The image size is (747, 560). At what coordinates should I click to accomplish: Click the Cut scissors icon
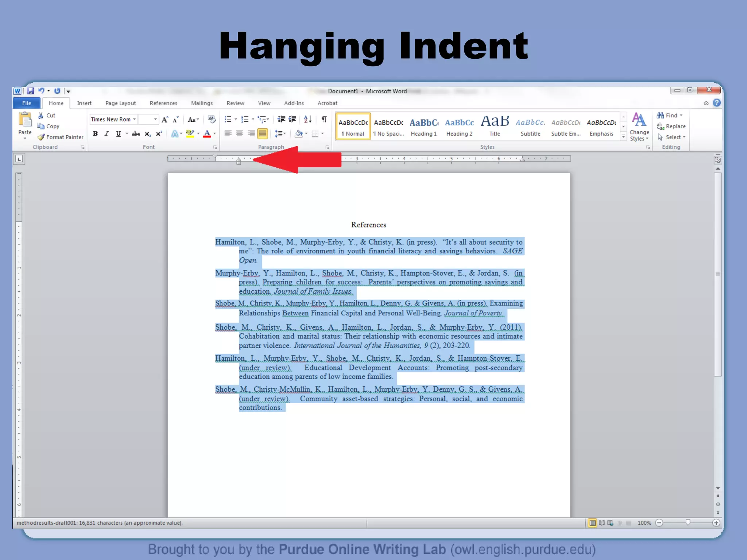tap(41, 116)
